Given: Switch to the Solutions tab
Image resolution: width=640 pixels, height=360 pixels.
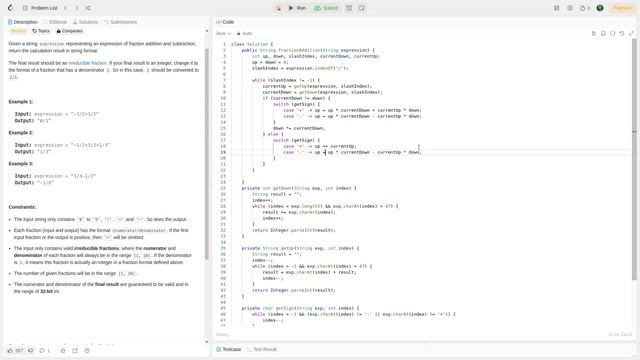Looking at the screenshot, I should pos(85,22).
